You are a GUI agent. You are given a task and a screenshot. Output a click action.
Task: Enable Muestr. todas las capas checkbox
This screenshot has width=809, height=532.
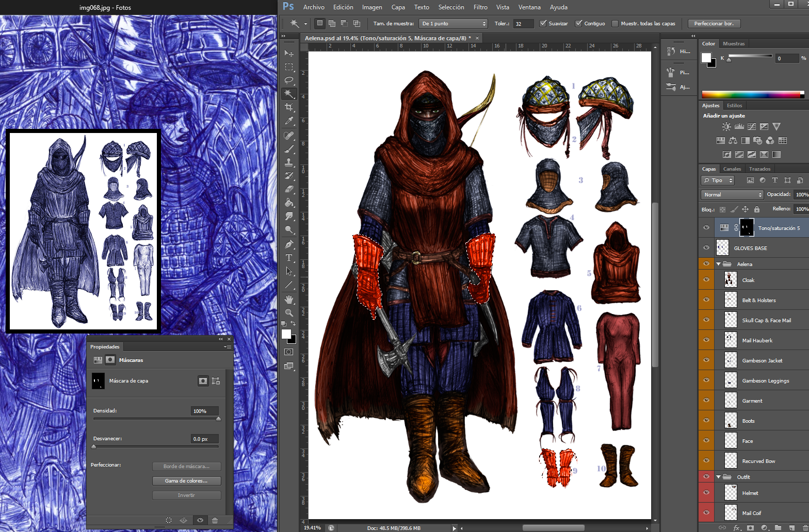pos(615,23)
